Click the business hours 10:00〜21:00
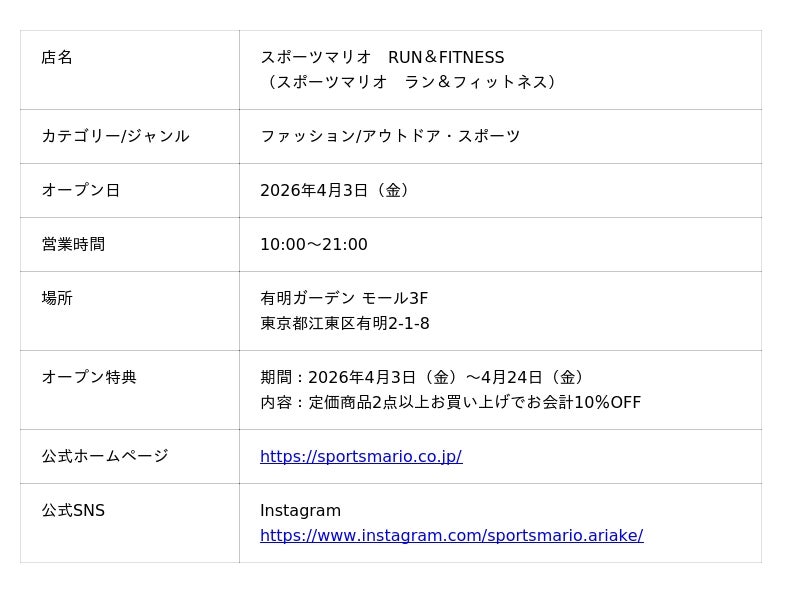 pos(313,245)
